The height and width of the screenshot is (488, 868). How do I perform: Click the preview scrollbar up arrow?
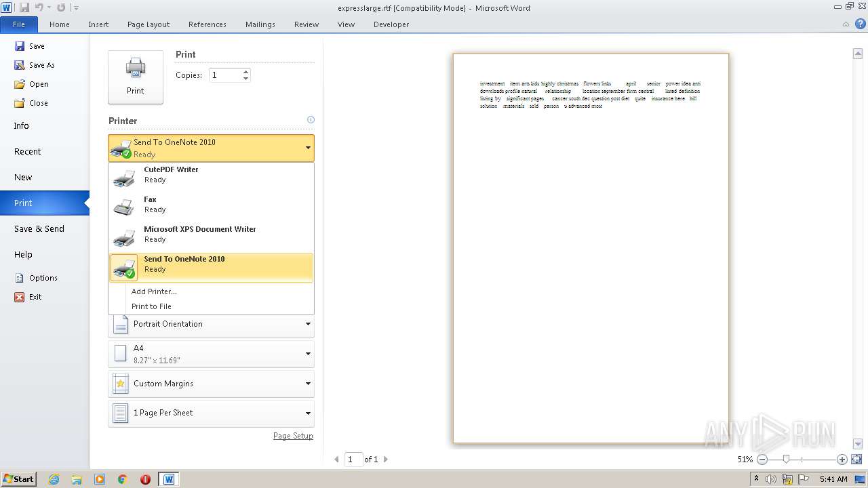pyautogui.click(x=857, y=54)
